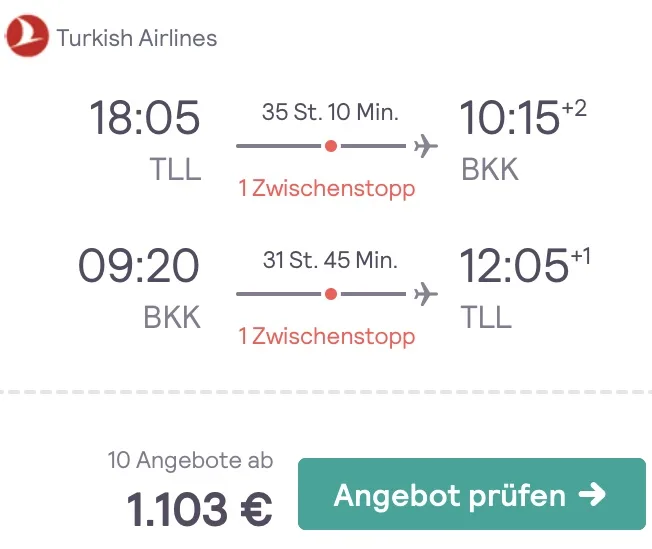This screenshot has height=549, width=652.
Task: Open the return 1 Zwischenstopp details
Action: coord(326,336)
